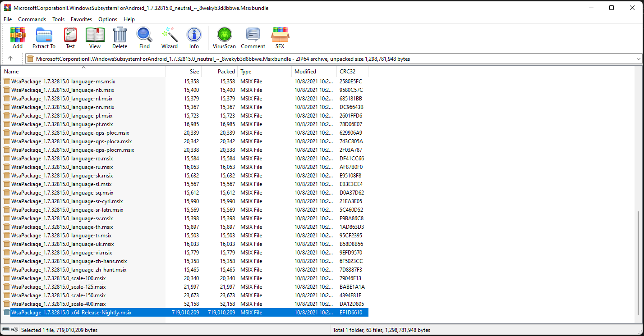Screen dimensions: 644x336
Task: Select WsaPackage_1.7.32815.0_scale-125.msix
Action: point(59,287)
